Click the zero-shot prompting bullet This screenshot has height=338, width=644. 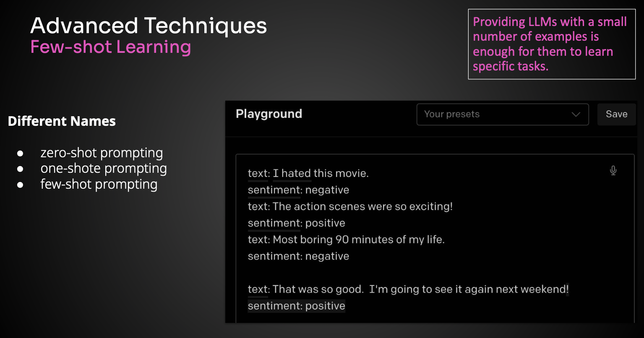point(102,153)
